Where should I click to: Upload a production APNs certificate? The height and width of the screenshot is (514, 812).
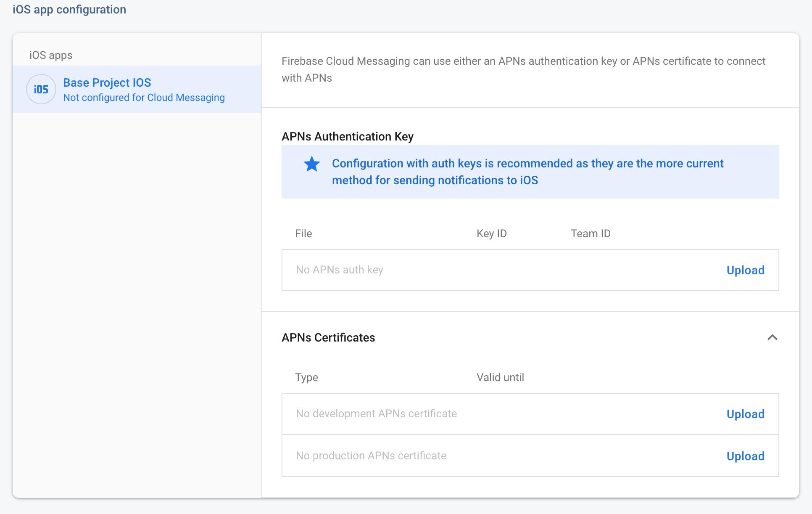click(745, 456)
